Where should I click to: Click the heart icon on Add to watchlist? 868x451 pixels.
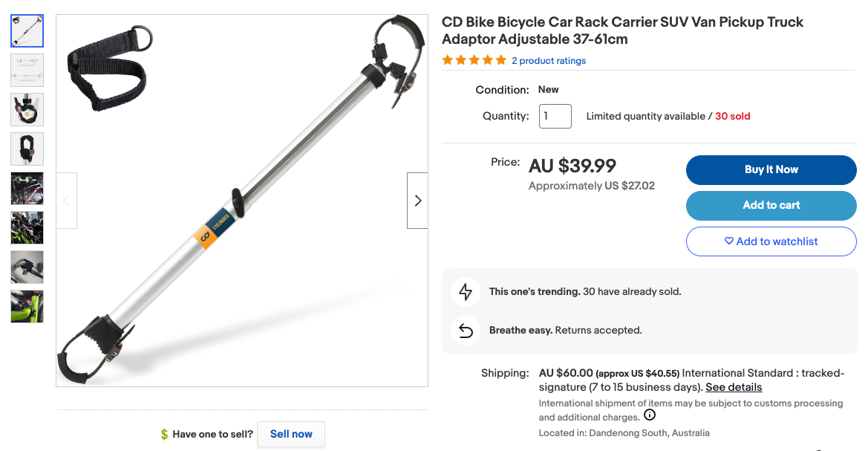pyautogui.click(x=729, y=241)
